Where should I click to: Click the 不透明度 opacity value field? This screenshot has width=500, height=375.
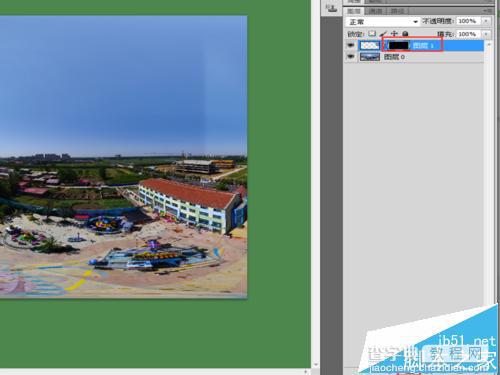pyautogui.click(x=468, y=21)
